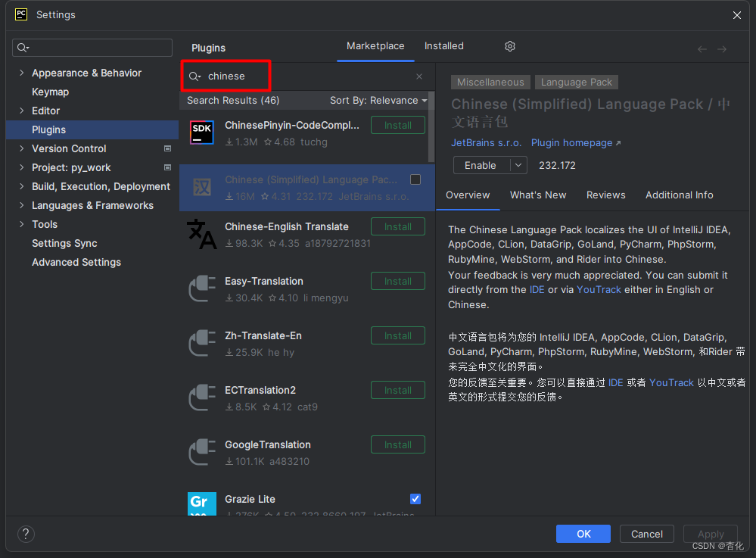Screen dimensions: 756x558
Task: Click the plugin list vertical scrollbar
Action: [x=431, y=127]
